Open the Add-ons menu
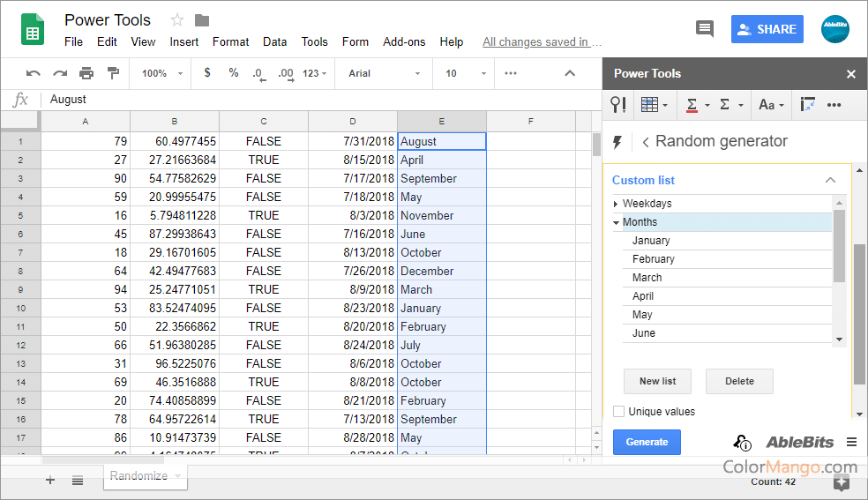The image size is (868, 500). point(404,41)
